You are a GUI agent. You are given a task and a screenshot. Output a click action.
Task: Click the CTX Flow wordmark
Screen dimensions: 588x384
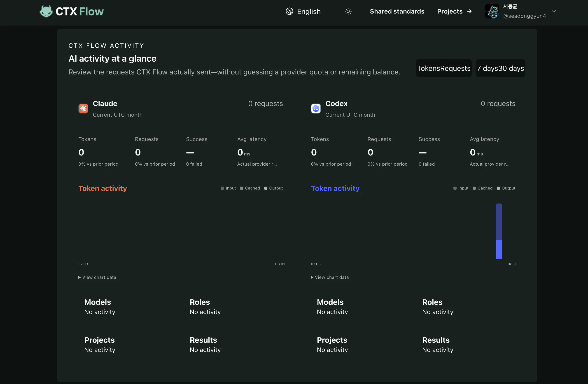coord(79,12)
